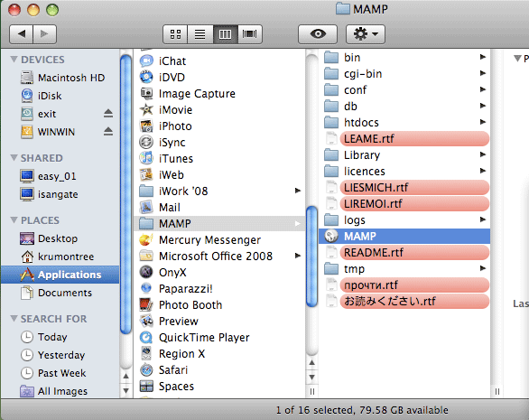The width and height of the screenshot is (529, 420).
Task: Select the Preview application
Action: 219,321
